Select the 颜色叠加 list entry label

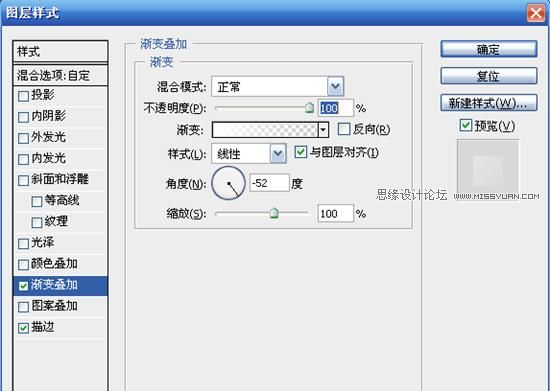click(54, 264)
